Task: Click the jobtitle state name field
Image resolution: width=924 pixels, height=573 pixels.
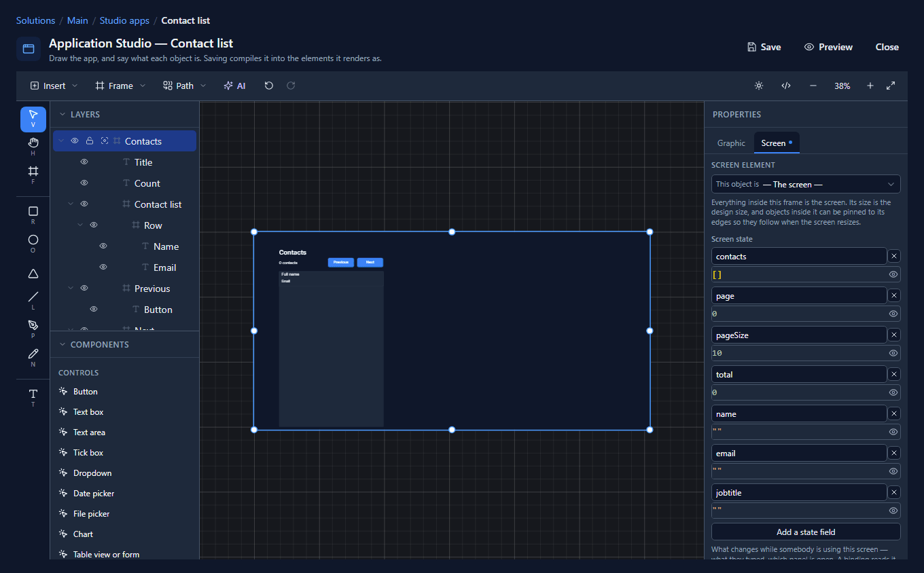Action: [x=799, y=492]
